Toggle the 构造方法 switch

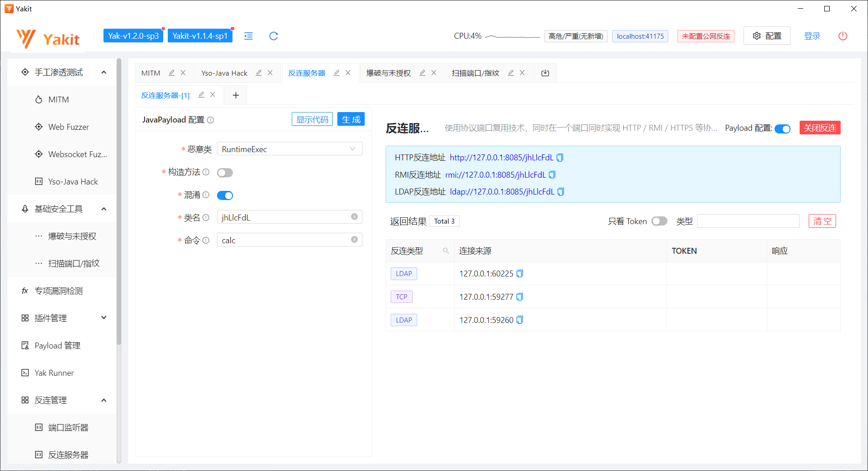pos(225,173)
